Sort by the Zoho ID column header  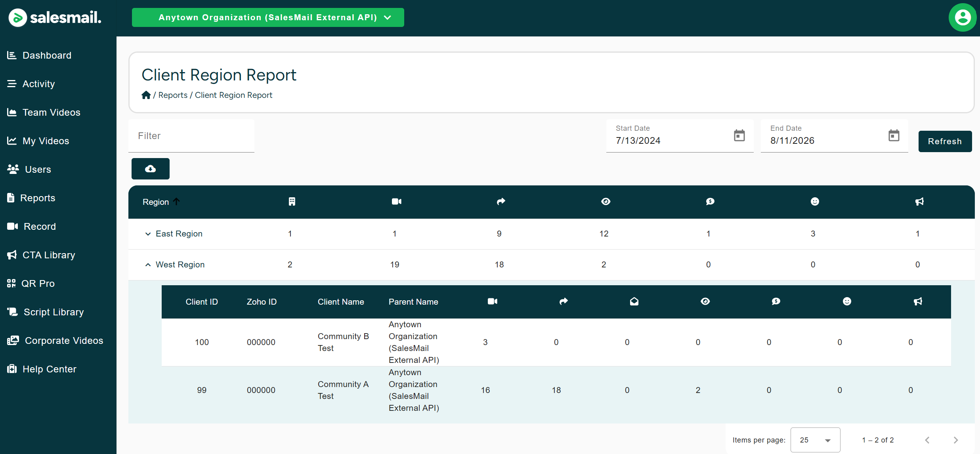tap(262, 302)
